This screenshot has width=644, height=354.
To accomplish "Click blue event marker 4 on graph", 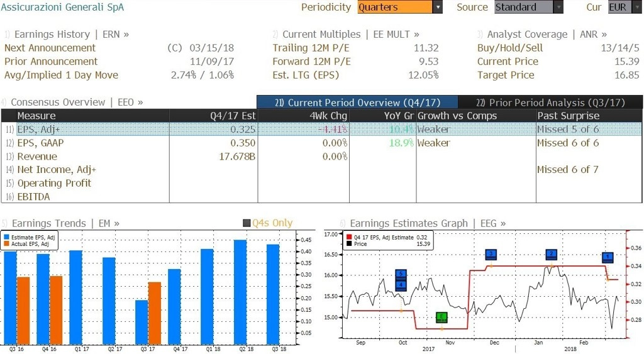I will pos(401,285).
